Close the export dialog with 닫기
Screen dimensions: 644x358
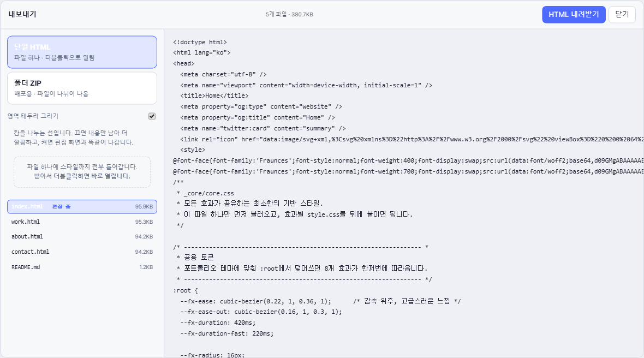click(622, 14)
